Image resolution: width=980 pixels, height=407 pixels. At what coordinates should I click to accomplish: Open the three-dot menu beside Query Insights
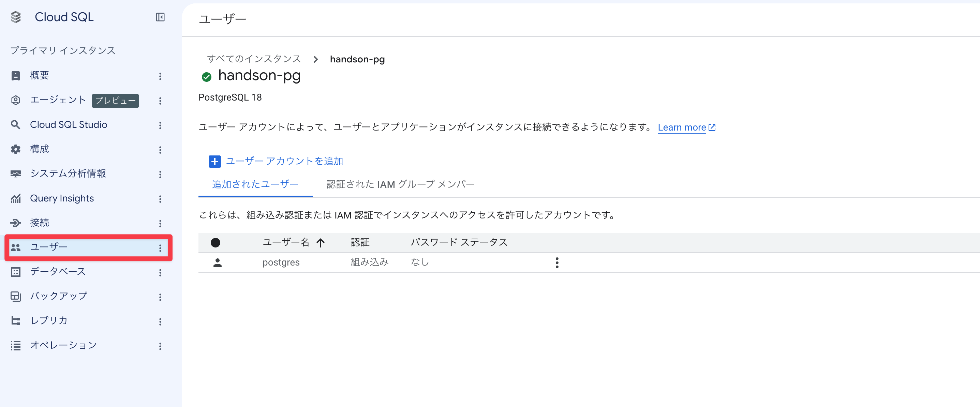160,198
